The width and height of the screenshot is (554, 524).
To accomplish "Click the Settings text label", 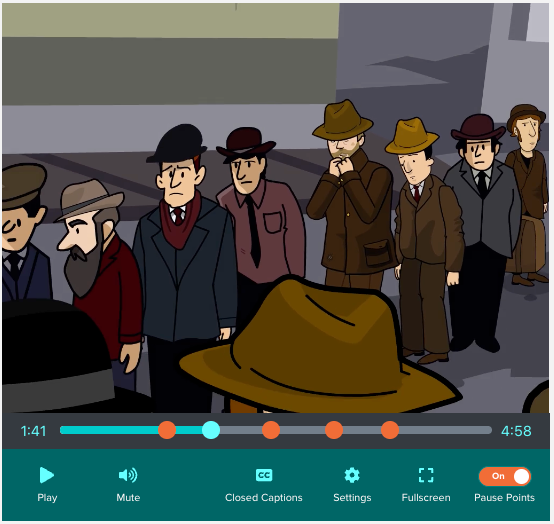I will coord(352,497).
